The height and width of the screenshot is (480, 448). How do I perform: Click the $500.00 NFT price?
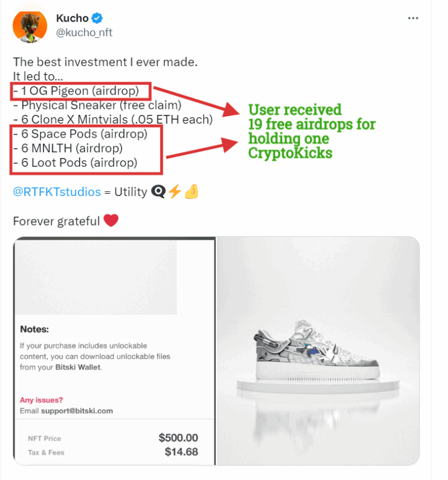click(x=178, y=437)
